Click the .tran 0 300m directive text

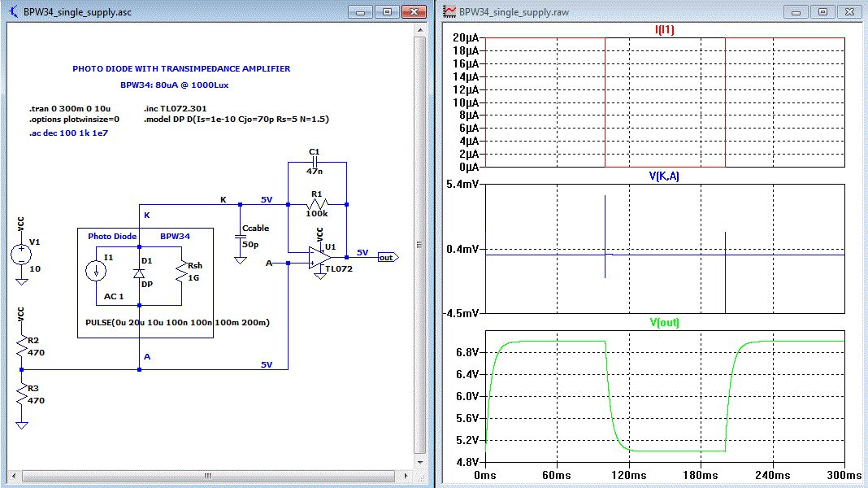pos(69,108)
